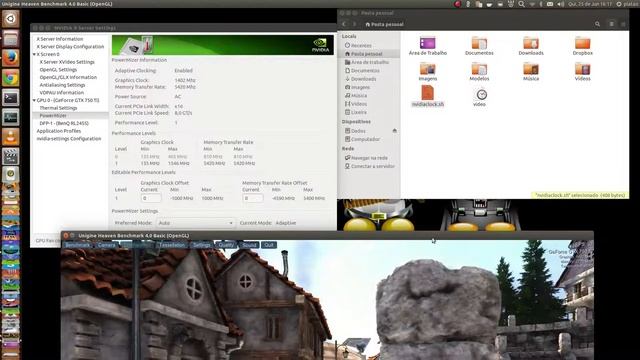The width and height of the screenshot is (640, 360).
Task: Click the Quality button in Heaven
Action: click(x=226, y=245)
